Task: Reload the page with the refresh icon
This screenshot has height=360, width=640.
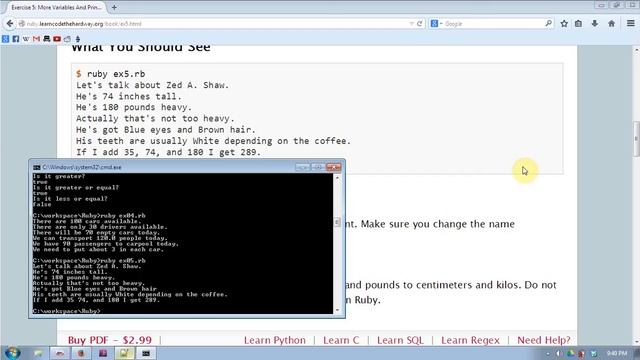Action: click(x=419, y=24)
